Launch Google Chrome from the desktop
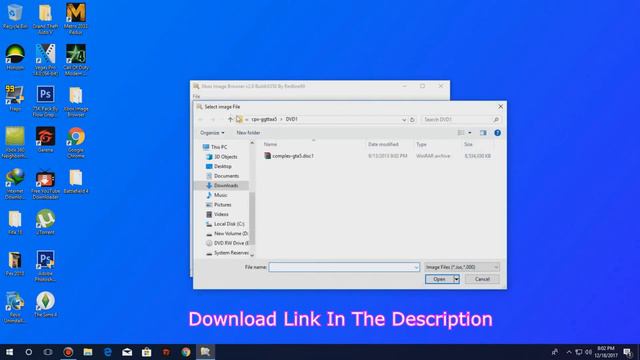640x360 pixels. [x=76, y=142]
